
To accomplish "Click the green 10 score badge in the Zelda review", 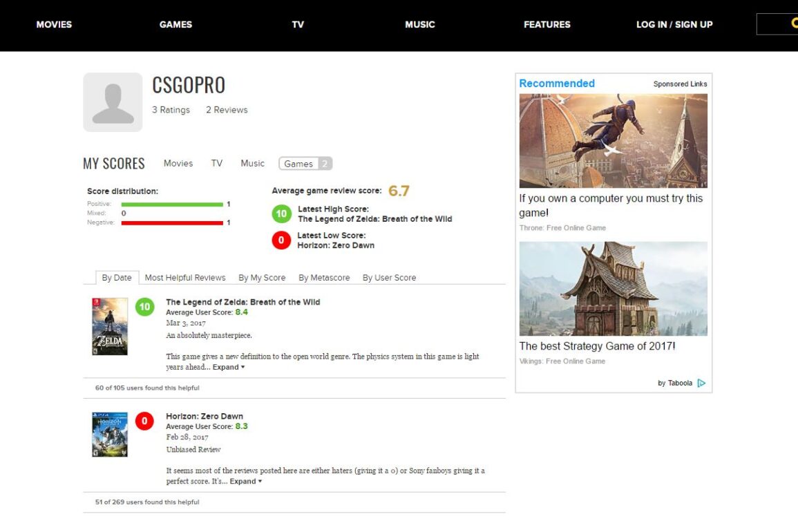I will point(144,307).
